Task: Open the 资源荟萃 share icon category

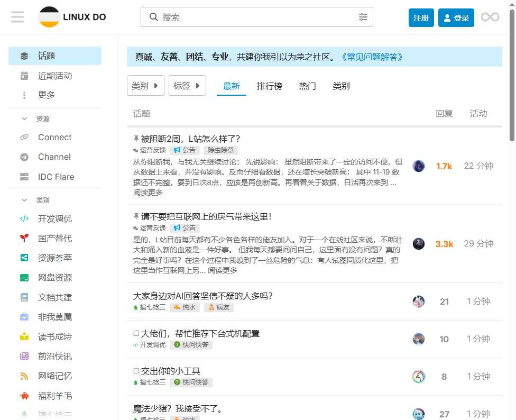Action: (24, 258)
